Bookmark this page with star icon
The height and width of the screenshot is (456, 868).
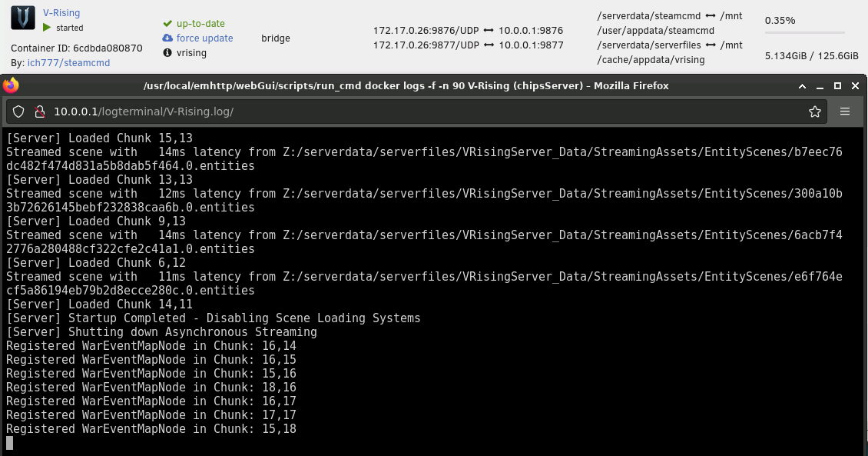pyautogui.click(x=815, y=112)
